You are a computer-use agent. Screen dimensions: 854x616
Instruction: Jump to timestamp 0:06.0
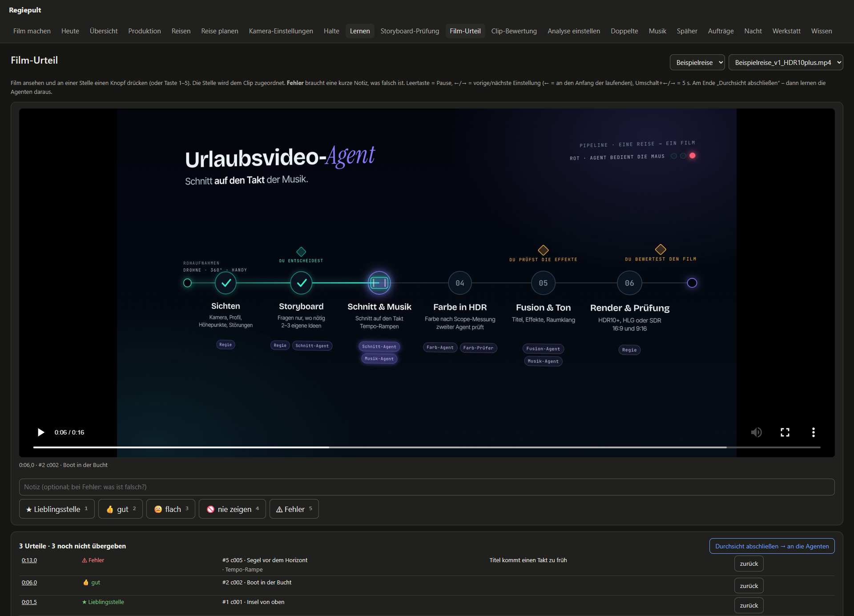pos(29,582)
